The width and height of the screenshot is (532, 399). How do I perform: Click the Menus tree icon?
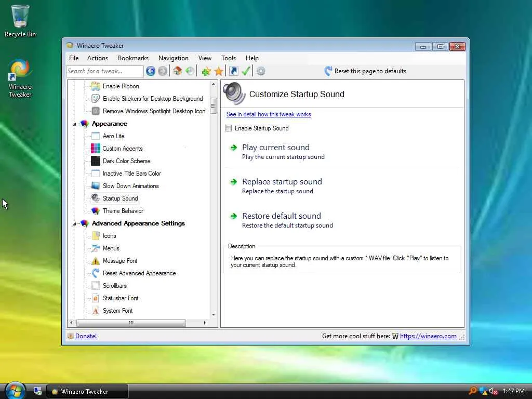[x=96, y=248]
